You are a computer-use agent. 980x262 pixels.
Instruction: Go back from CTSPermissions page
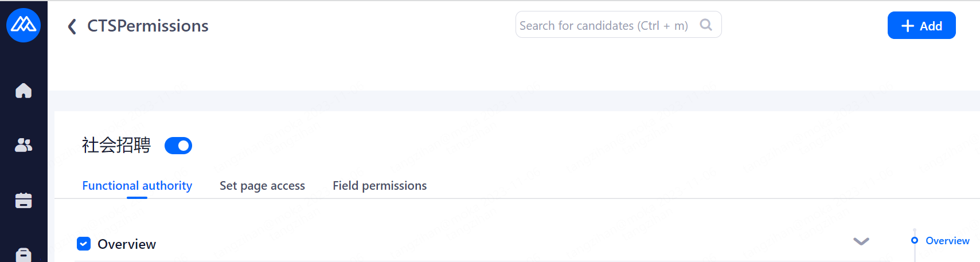tap(72, 26)
